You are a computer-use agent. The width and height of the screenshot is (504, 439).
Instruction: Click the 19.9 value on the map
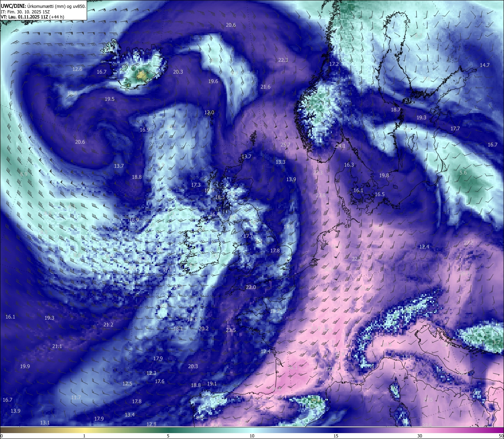25,366
